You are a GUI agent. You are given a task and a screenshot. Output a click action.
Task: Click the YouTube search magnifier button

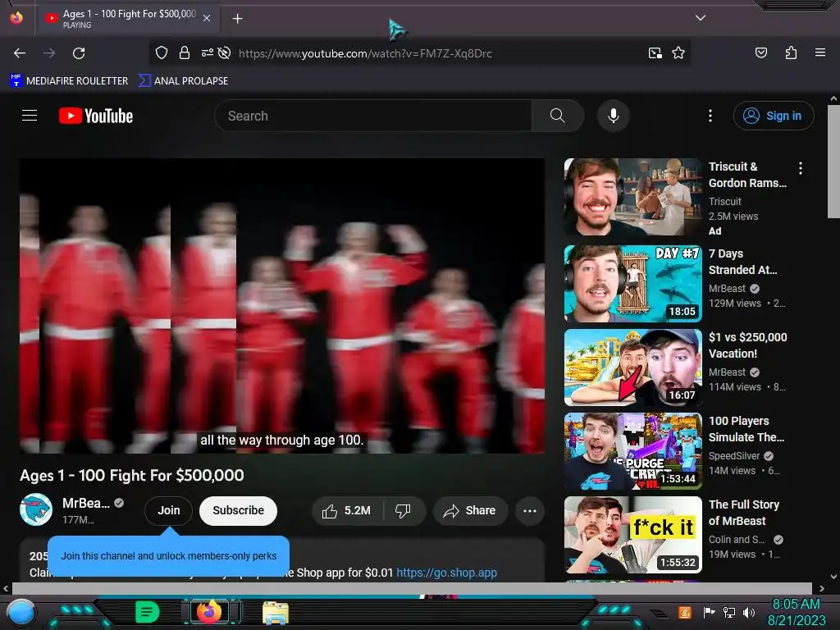point(558,116)
